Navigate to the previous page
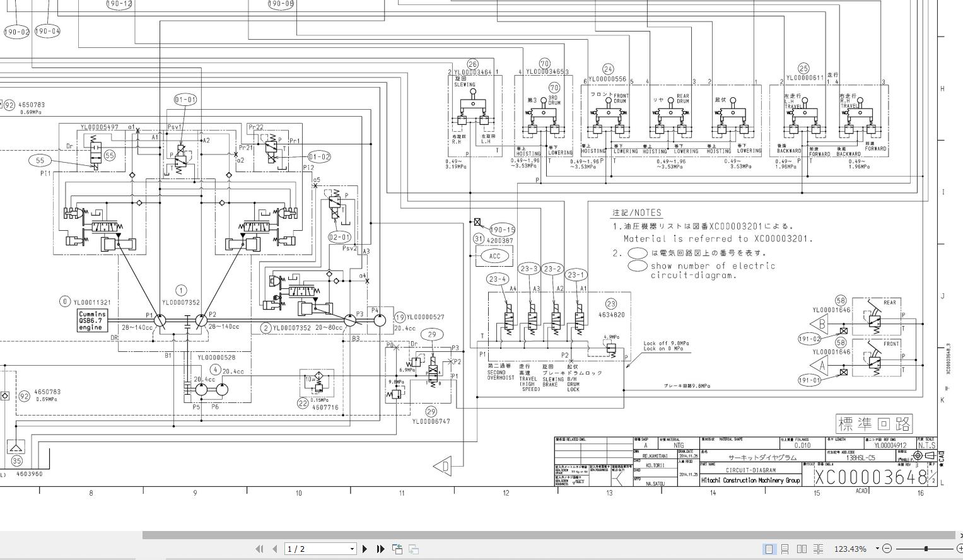 (x=276, y=549)
